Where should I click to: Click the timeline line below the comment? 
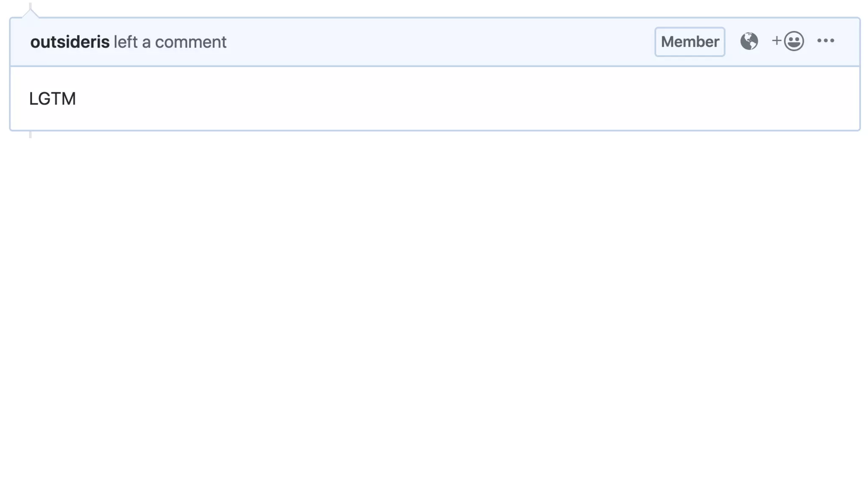30,135
